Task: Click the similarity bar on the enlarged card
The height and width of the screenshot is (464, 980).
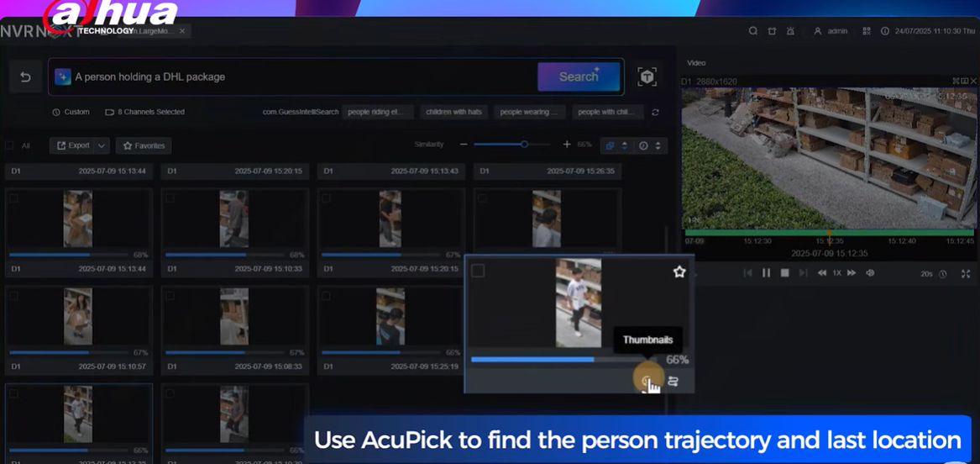Action: tap(563, 360)
